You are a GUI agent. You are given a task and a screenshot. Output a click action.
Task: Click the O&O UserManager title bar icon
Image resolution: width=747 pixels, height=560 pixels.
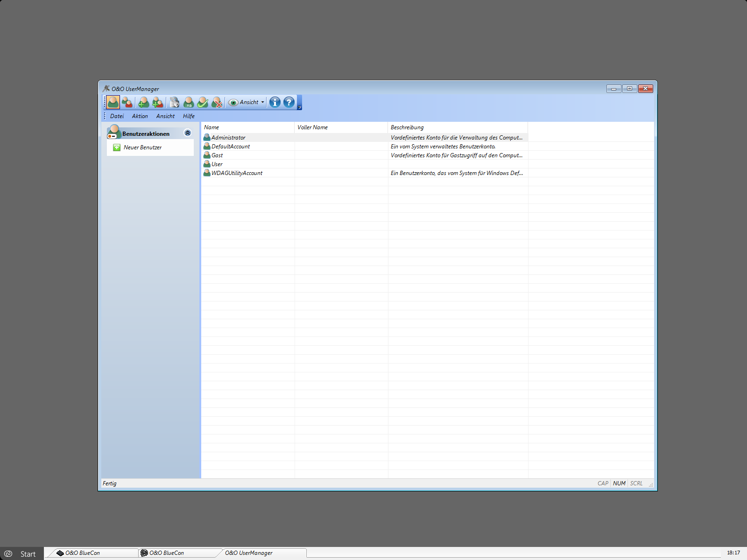pos(106,89)
